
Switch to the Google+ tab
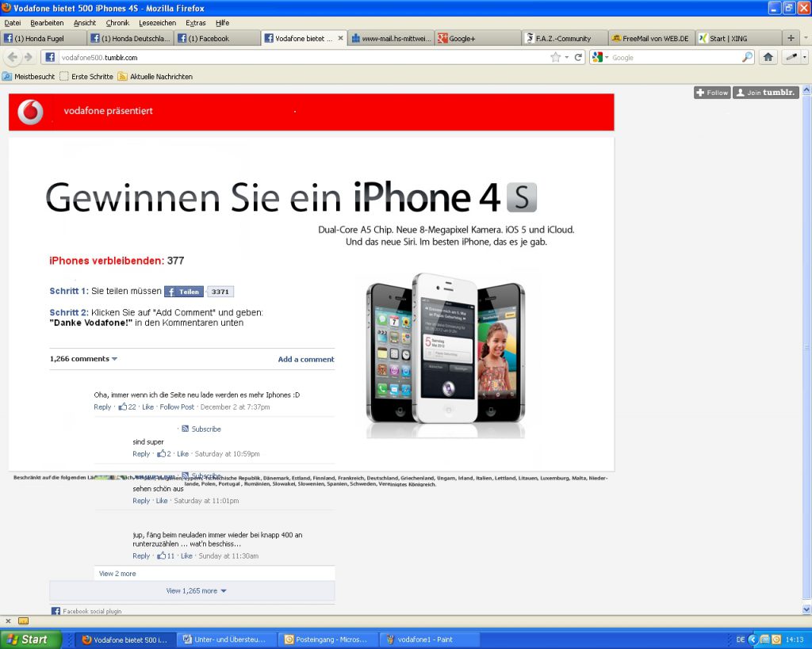coord(478,38)
